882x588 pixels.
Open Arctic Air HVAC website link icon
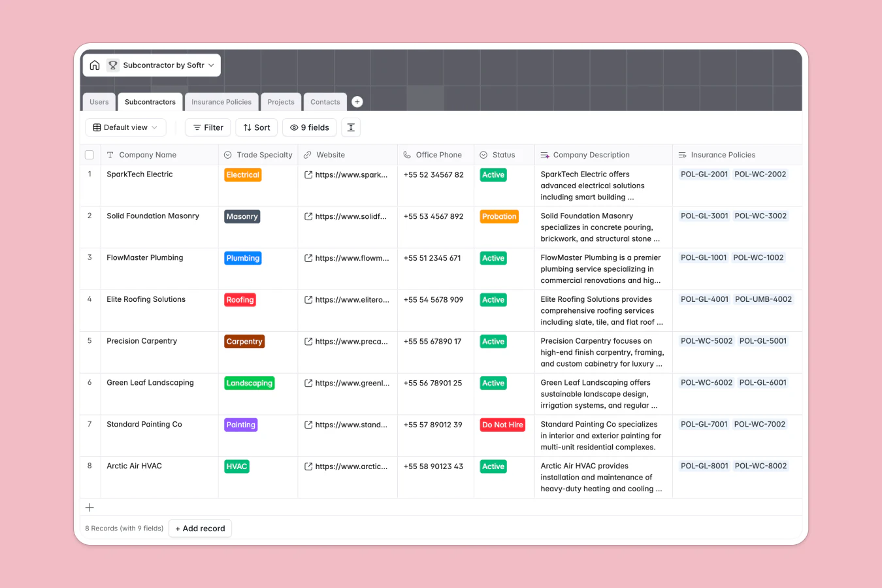tap(308, 466)
